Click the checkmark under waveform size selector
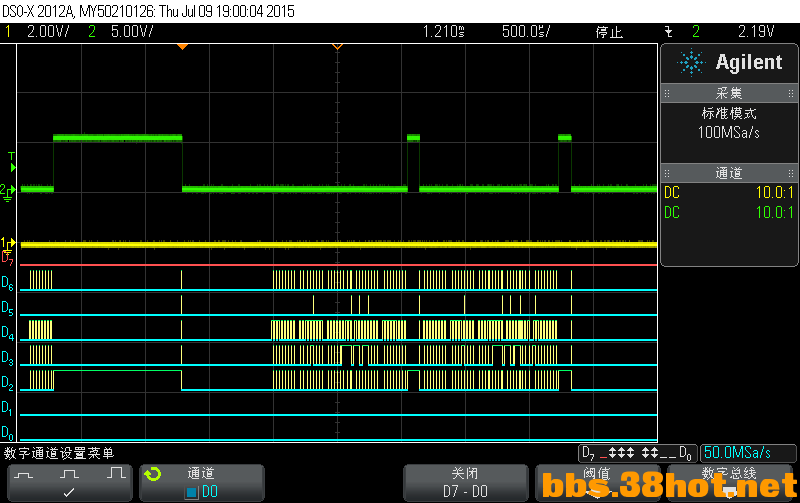Image resolution: width=800 pixels, height=503 pixels. coord(69,492)
